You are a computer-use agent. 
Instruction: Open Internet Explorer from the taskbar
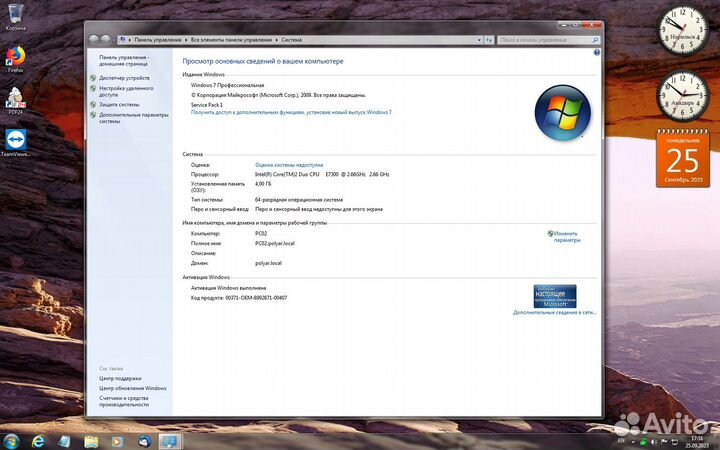pos(38,442)
